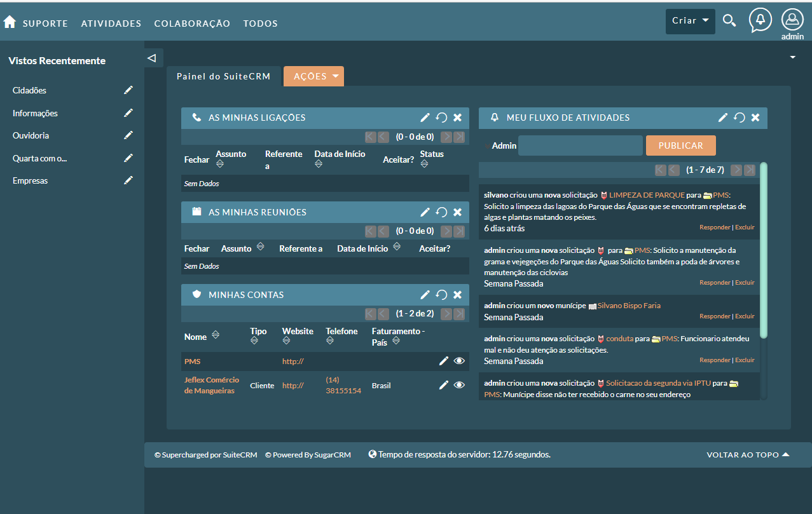
Task: Open the notifications bell icon
Action: (760, 20)
